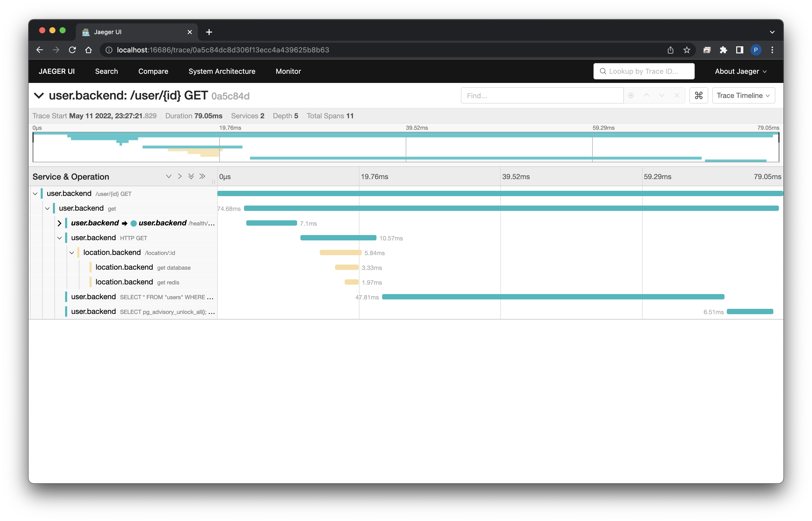Open the browser extensions puzzle icon
812x521 pixels.
click(723, 50)
